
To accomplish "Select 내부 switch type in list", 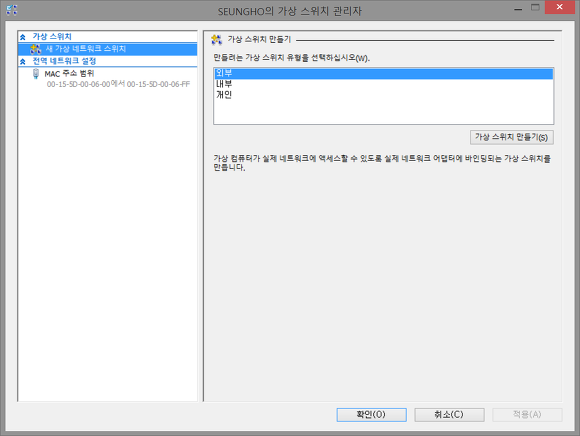I will (x=384, y=84).
